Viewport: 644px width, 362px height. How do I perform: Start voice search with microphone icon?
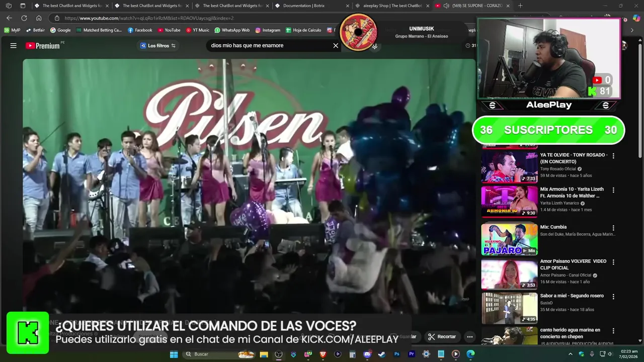click(374, 46)
